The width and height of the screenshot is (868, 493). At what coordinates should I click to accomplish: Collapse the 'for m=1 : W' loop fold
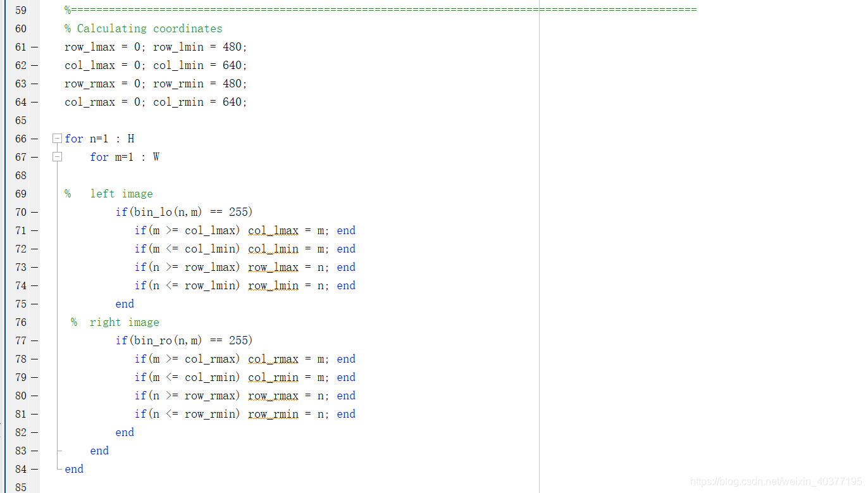[x=57, y=157]
